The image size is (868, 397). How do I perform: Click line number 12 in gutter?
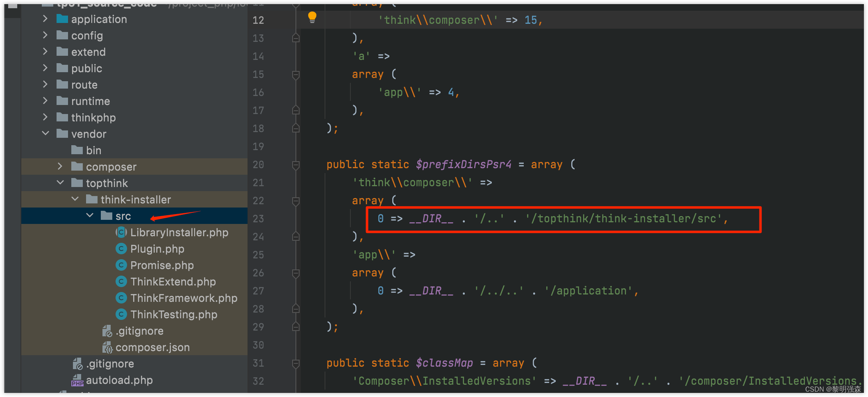tap(258, 20)
